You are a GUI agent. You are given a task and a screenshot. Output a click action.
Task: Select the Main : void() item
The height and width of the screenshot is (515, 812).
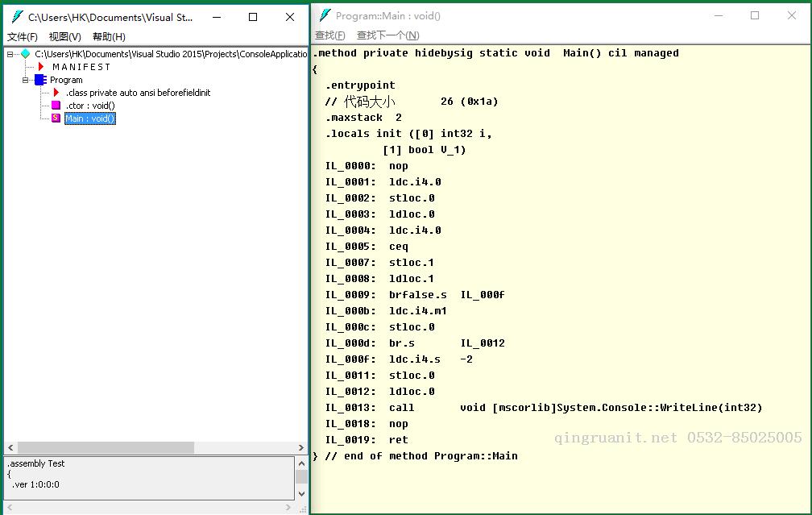pyautogui.click(x=90, y=118)
